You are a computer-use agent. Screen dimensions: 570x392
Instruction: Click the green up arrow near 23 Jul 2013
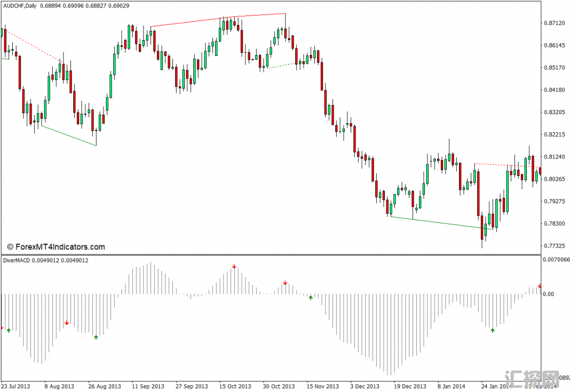coord(9,331)
